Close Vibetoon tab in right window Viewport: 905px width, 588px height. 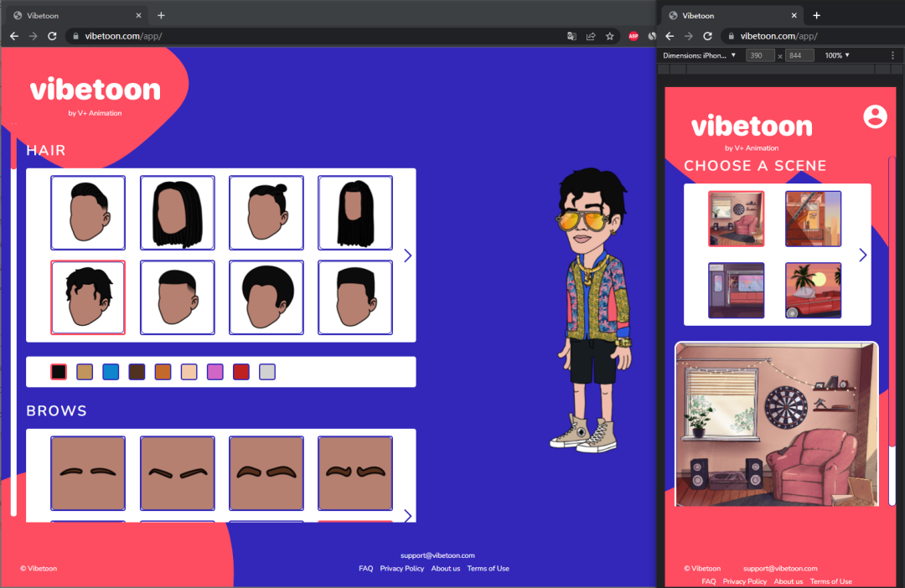tap(794, 16)
